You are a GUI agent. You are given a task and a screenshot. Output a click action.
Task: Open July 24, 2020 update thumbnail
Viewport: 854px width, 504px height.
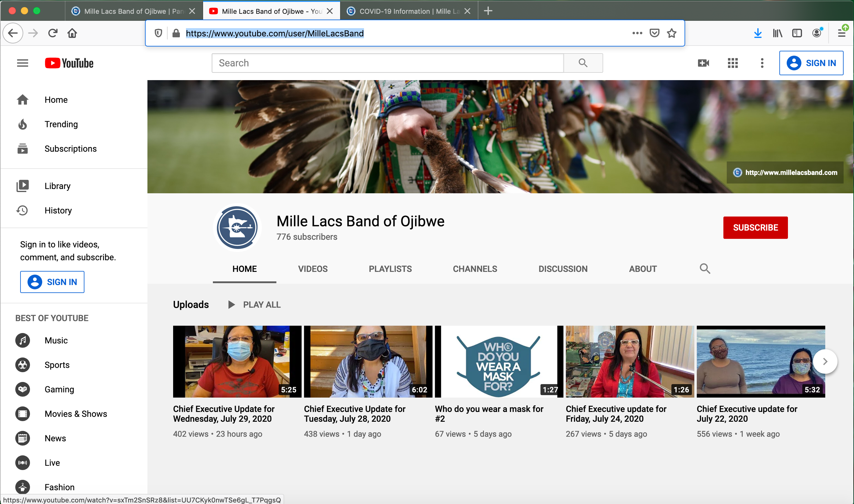click(x=630, y=362)
